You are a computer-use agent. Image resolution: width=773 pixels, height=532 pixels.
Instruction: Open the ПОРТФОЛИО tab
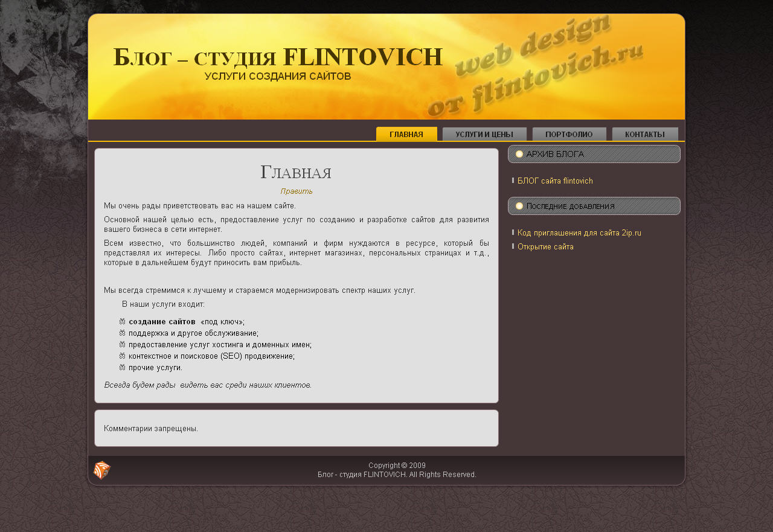pyautogui.click(x=569, y=133)
